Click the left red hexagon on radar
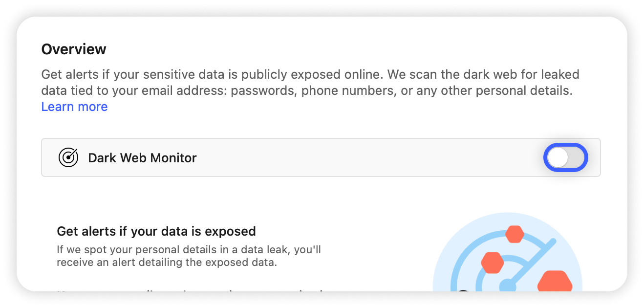The width and height of the screenshot is (644, 308). click(492, 263)
